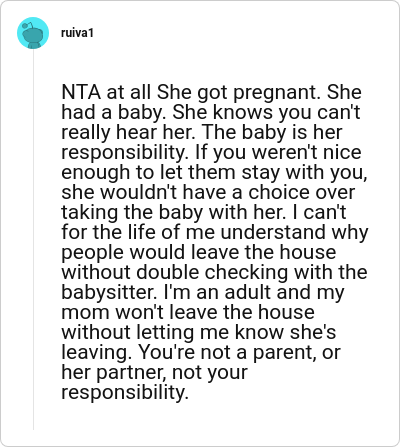Click the line "for the life of me understand why"
This screenshot has height=447, width=400.
click(x=215, y=232)
